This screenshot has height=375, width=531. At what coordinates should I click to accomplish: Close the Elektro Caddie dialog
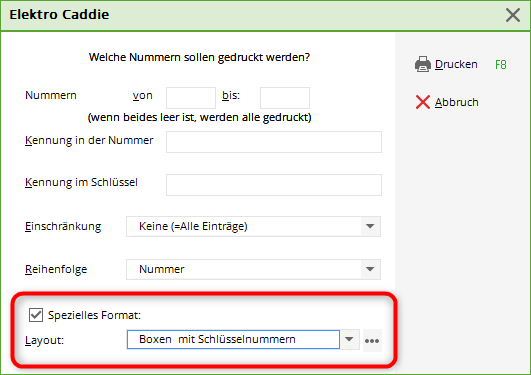click(x=513, y=15)
